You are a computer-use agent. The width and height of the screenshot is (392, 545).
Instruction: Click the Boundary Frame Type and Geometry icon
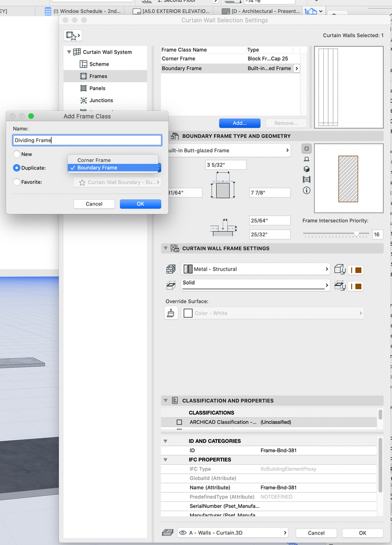click(x=174, y=136)
